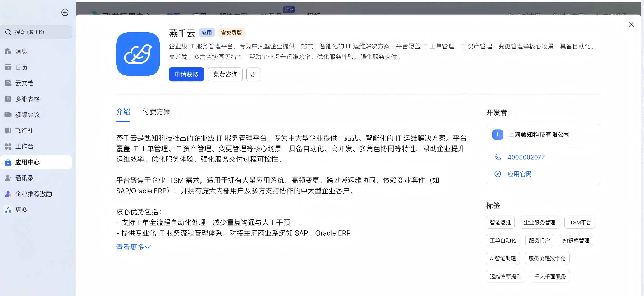Viewport: 644px width, 296px height.
Task: Open Messages (消息) in sidebar
Action: click(x=21, y=51)
